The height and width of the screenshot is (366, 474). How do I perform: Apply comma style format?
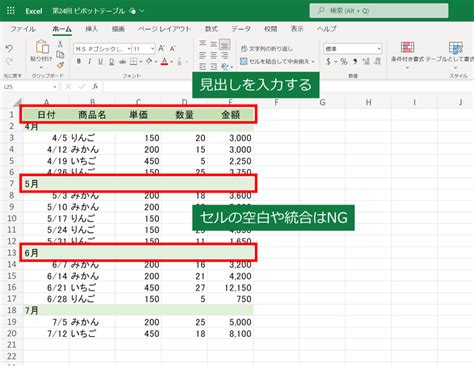(355, 62)
